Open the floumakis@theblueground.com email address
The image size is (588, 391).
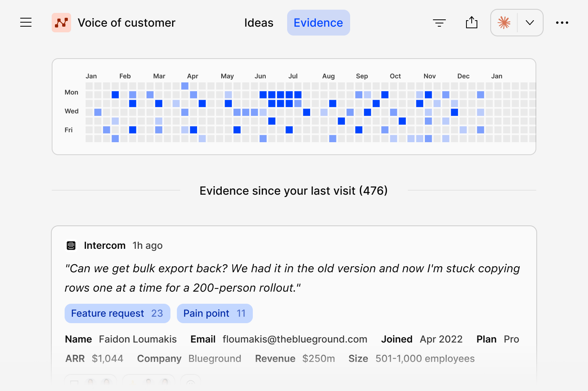point(295,339)
